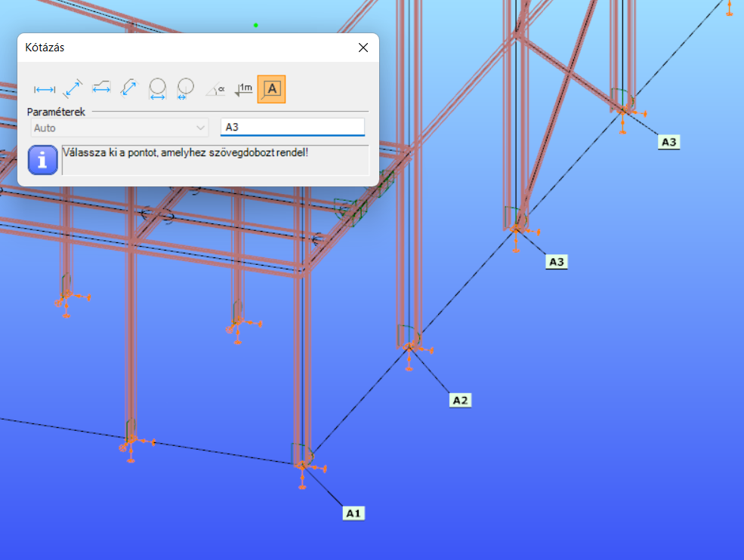Select the circle diameter dimension tool
Screen dimensions: 744x560
(x=158, y=89)
